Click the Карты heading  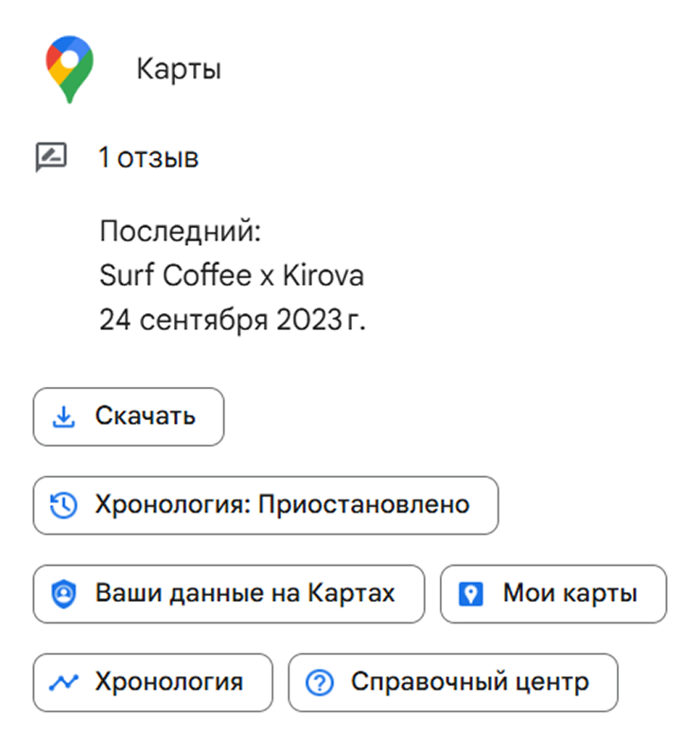[x=179, y=70]
